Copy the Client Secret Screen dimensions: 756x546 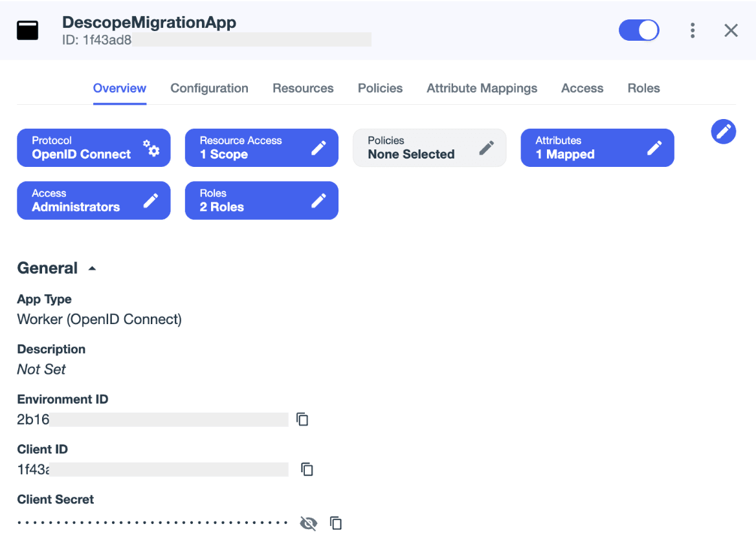(x=335, y=523)
